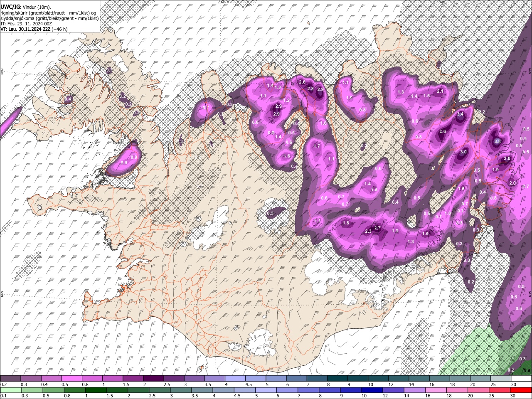This screenshot has width=532, height=399.
Task: Click the 3.4 precipitation value on the map
Action: [460, 114]
